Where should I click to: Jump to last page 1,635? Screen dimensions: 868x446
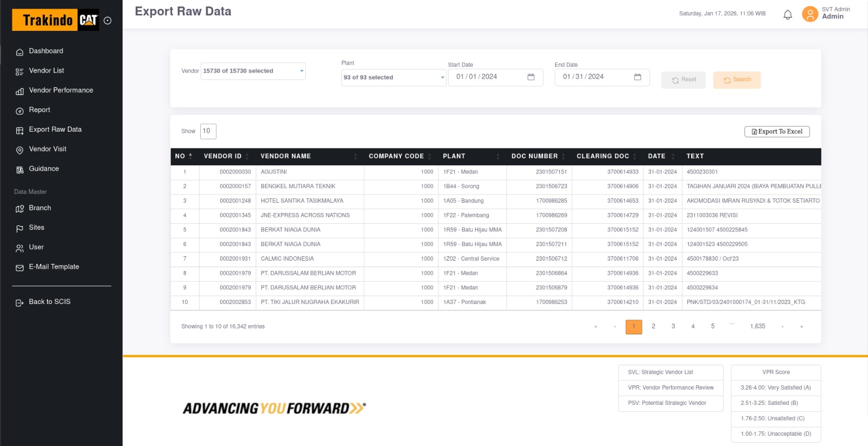coord(758,326)
